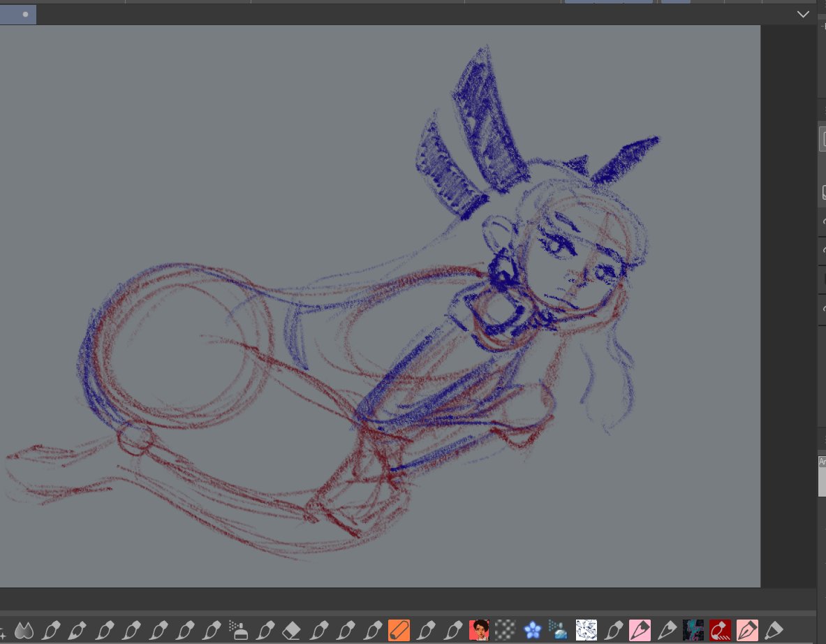Select brush icon left of orange crayon
Screen dimensions: 826x644
[x=372, y=630]
